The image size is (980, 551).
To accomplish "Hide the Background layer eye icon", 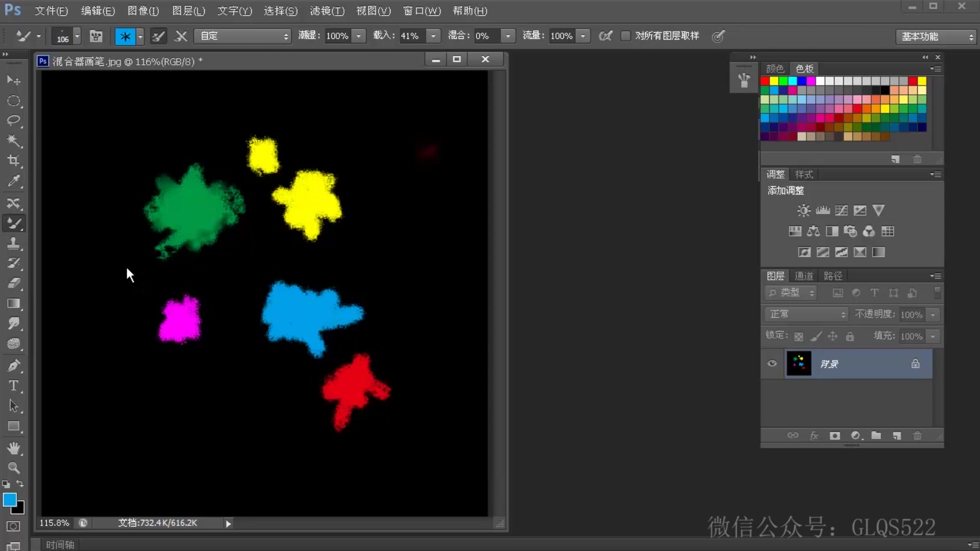I will point(772,364).
